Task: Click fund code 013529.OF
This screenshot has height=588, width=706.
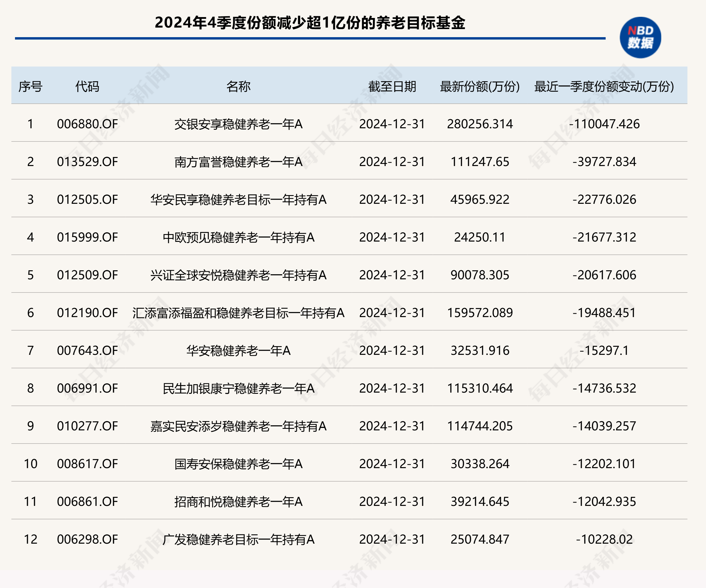Action: pyautogui.click(x=88, y=162)
